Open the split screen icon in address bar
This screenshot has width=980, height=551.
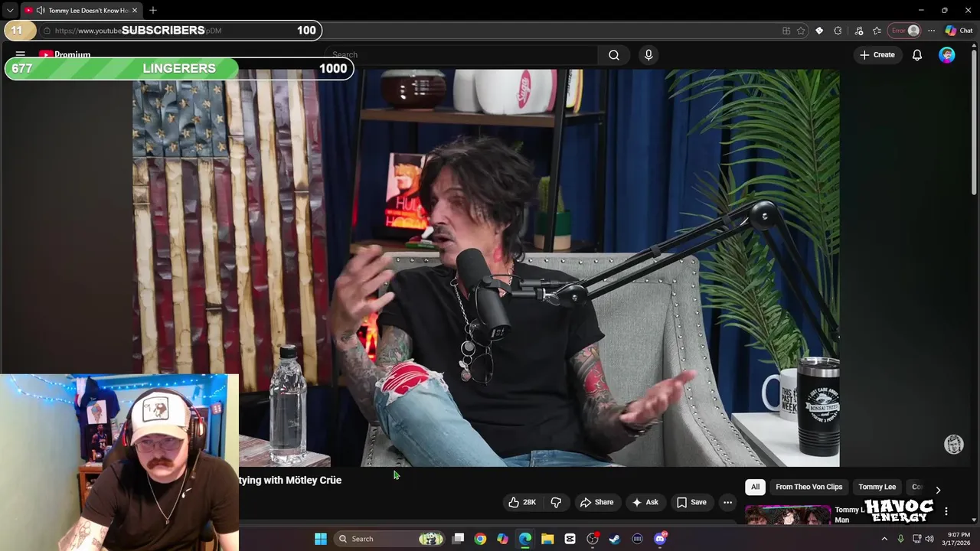pos(786,31)
